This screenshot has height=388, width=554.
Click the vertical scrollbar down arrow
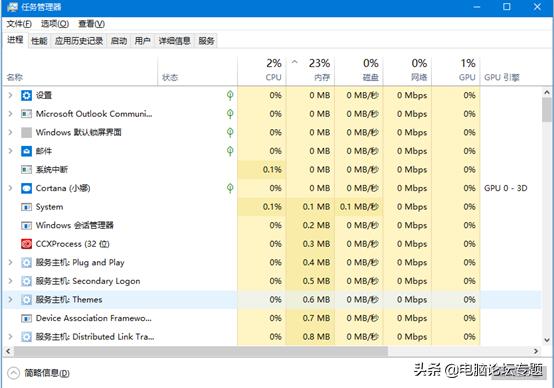click(547, 341)
